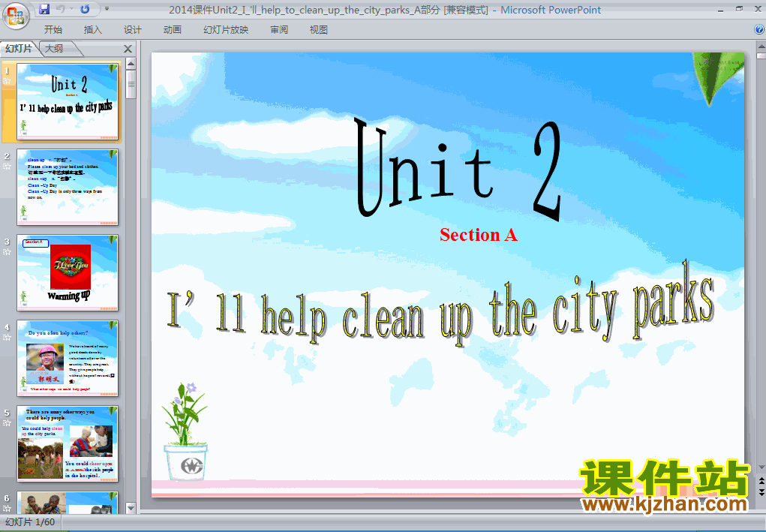This screenshot has height=532, width=766.
Task: Select slide 1 thumbnail Unit 2
Action: (68, 101)
